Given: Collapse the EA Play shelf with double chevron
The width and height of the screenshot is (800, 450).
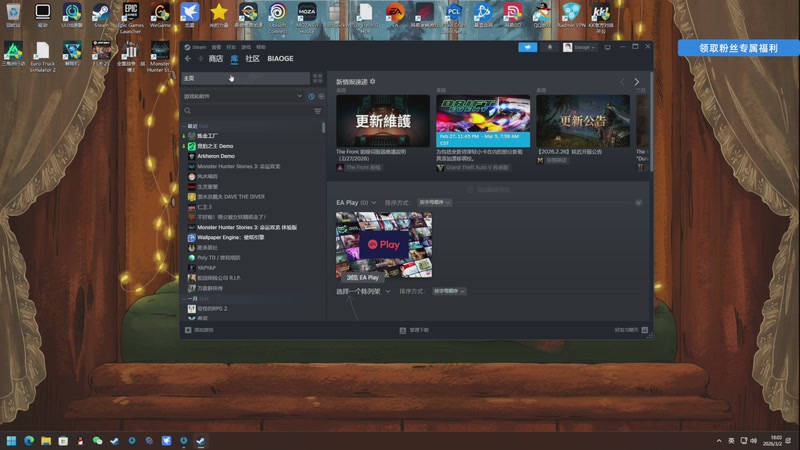Looking at the screenshot, I should point(638,203).
